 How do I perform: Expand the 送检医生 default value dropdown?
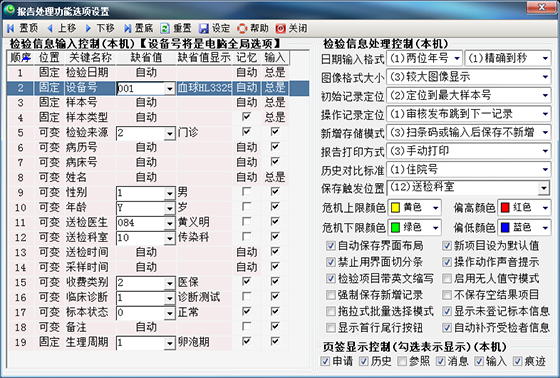click(170, 223)
